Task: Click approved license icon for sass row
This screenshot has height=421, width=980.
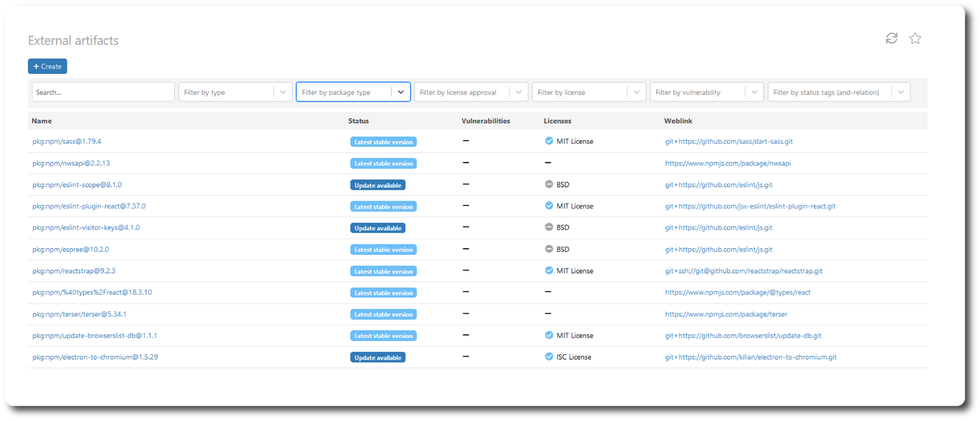Action: tap(549, 141)
